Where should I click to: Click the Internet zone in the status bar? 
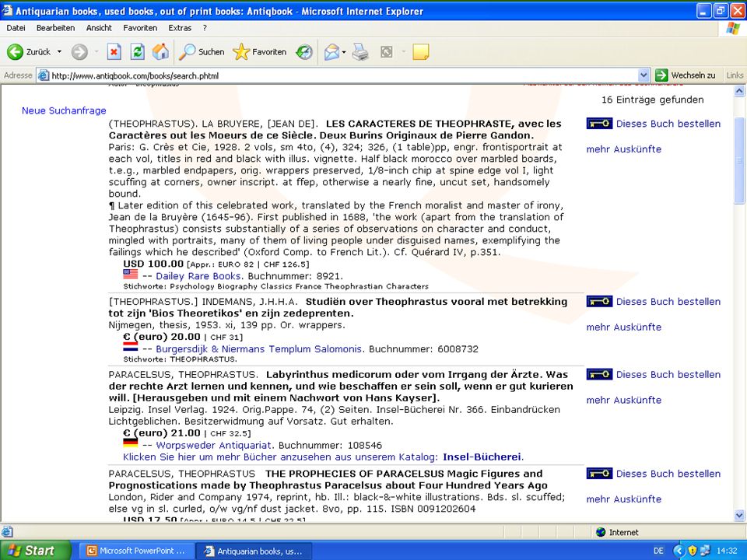[617, 532]
